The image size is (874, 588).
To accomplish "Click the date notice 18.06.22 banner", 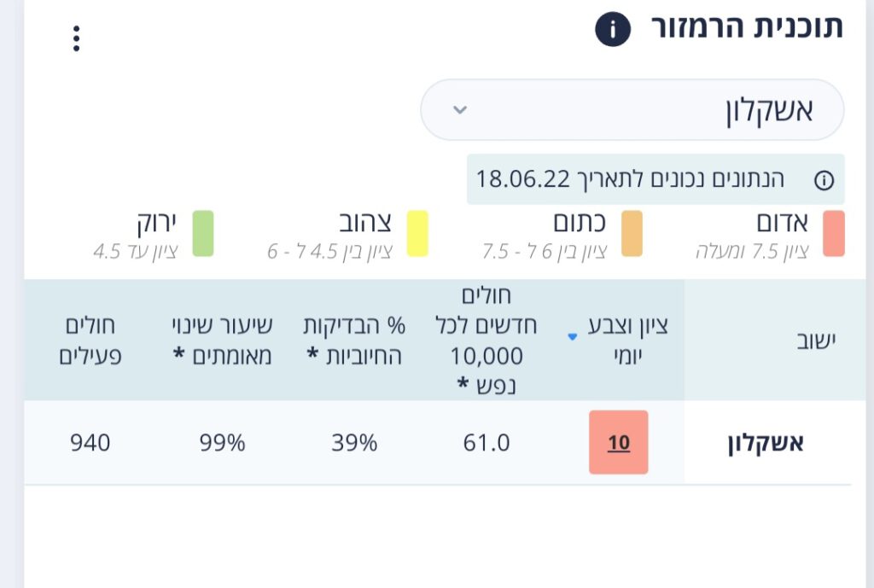I will point(655,179).
